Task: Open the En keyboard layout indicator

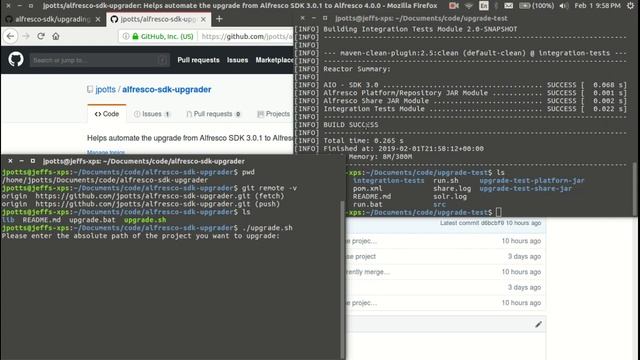Action: pyautogui.click(x=484, y=6)
